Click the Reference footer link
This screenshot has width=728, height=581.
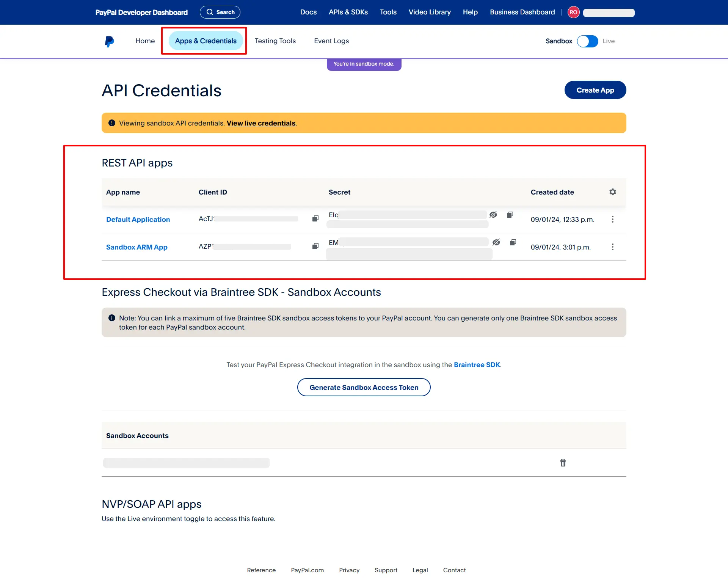tap(261, 570)
